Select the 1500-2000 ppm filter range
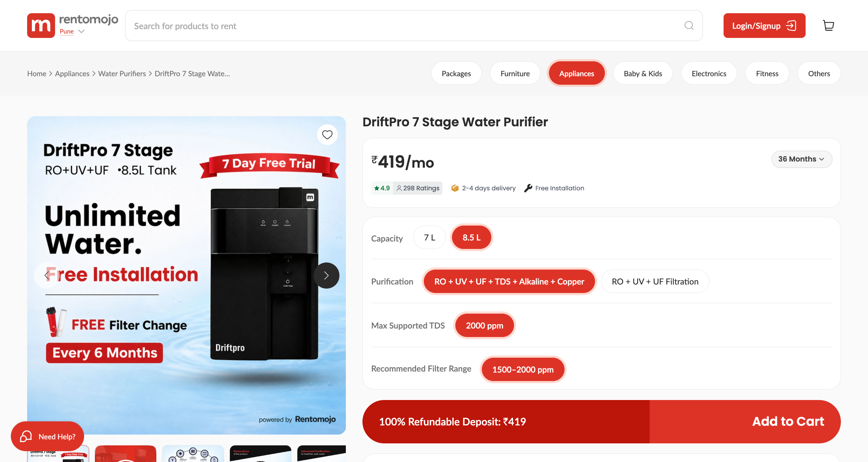868x462 pixels. tap(523, 370)
